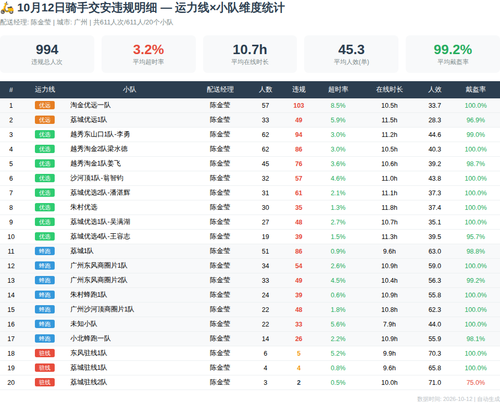The width and height of the screenshot is (500, 403).
Task: Select team name 未知小队
Action: tap(84, 324)
